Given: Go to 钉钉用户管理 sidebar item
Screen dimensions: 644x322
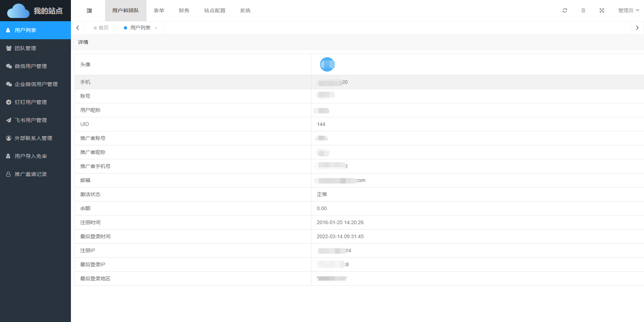Looking at the screenshot, I should pyautogui.click(x=31, y=102).
